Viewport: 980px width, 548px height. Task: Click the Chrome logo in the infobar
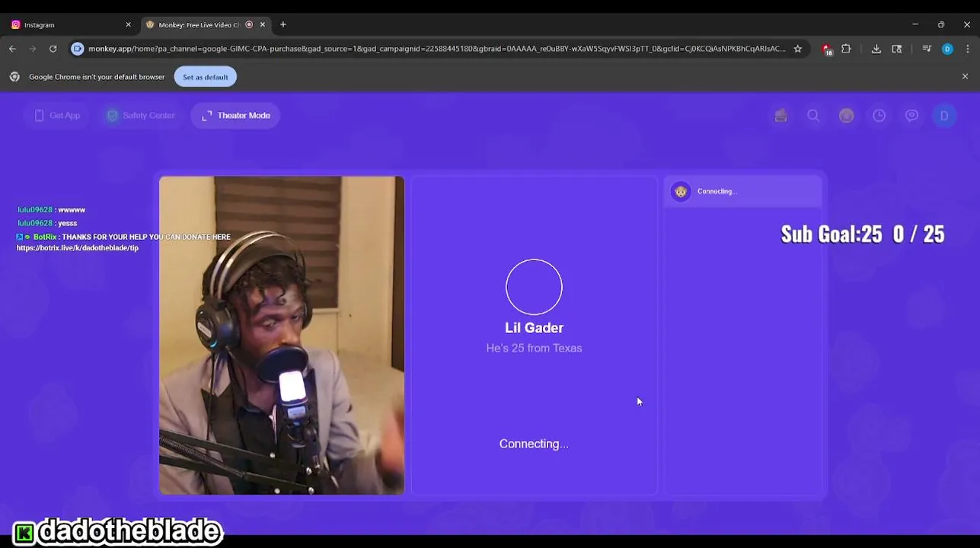[x=14, y=77]
